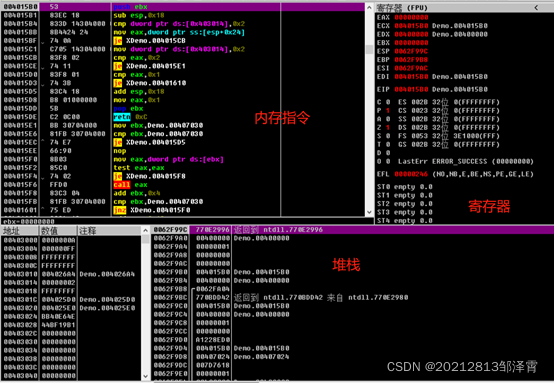Screen dimensions: 554x383
Task: Select the highlighted 'push ebx' instruction row
Action: click(x=183, y=7)
